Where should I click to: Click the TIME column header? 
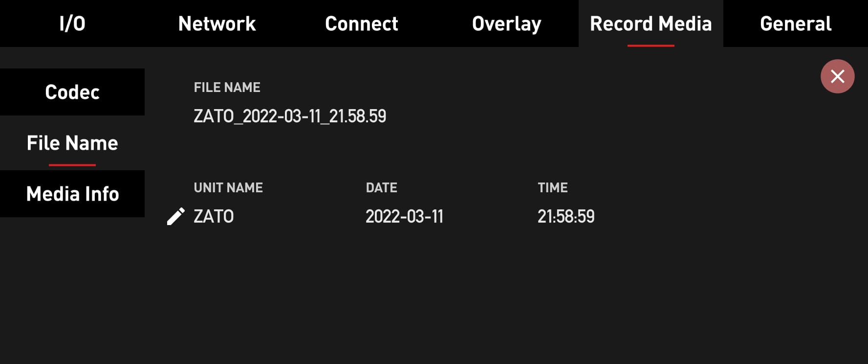coord(552,187)
